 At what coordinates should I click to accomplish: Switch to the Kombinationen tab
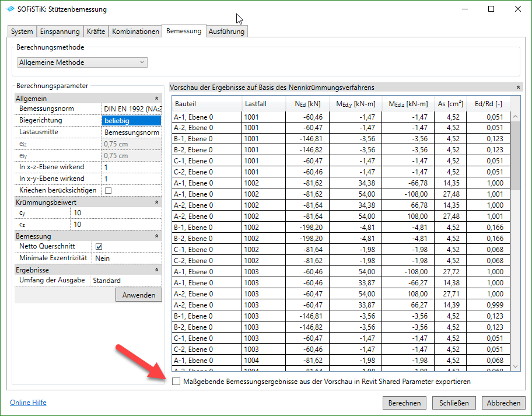[135, 32]
